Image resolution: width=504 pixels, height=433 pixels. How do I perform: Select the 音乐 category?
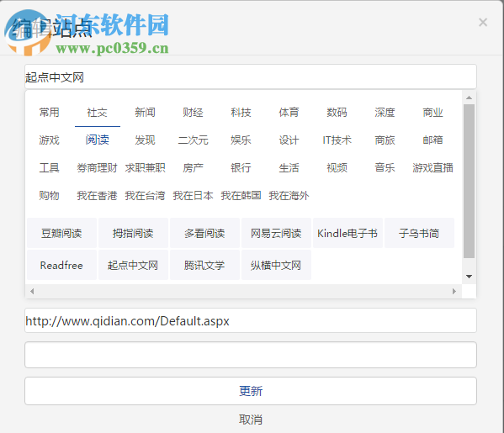pyautogui.click(x=385, y=167)
